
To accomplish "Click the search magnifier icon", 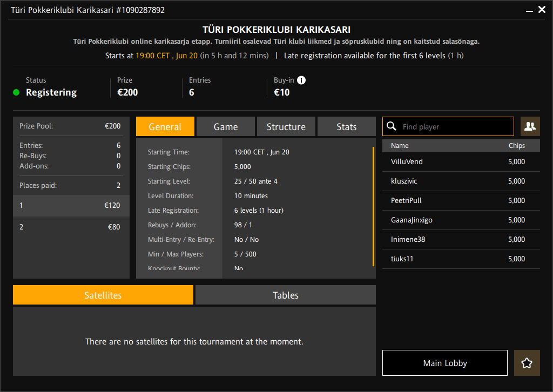I will point(392,126).
